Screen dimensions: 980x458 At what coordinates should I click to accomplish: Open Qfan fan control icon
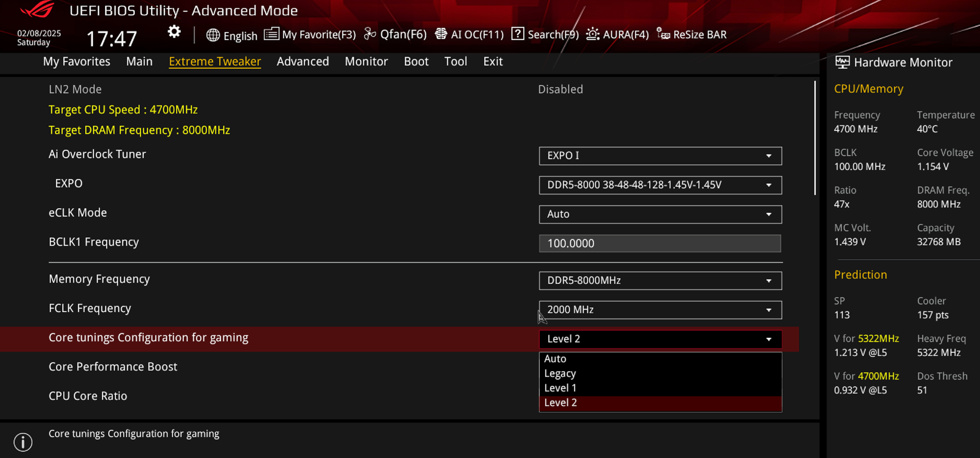[369, 34]
